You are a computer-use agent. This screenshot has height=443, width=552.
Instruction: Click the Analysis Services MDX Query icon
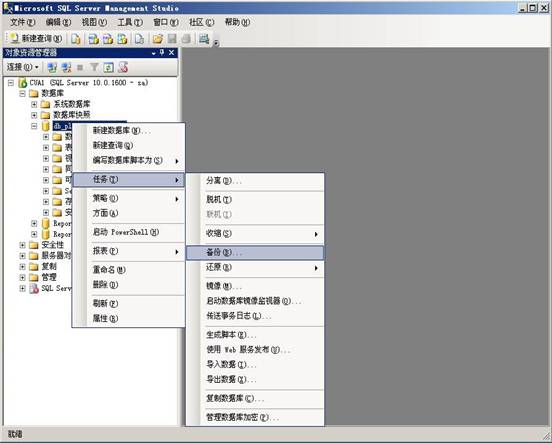pyautogui.click(x=93, y=38)
